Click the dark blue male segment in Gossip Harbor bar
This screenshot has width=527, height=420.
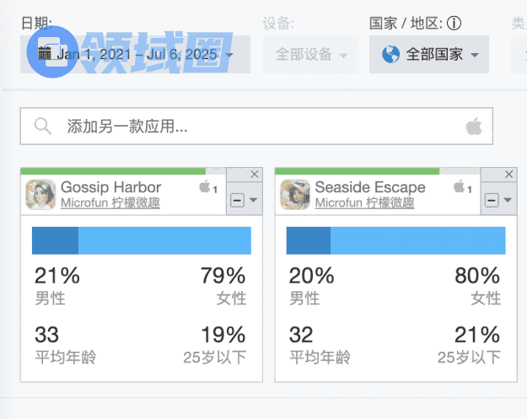point(55,240)
